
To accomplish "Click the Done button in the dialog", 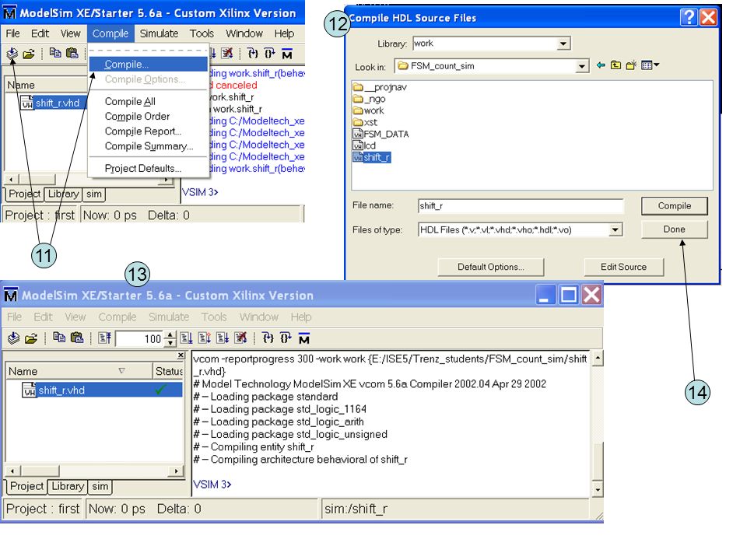I will coord(674,229).
